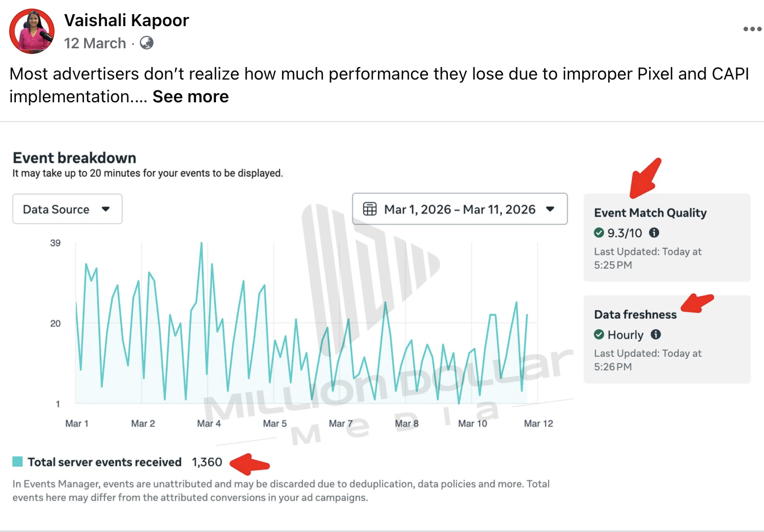Screen dimensions: 764x532
Task: Click the green checkmark beside 9.3/10
Action: click(599, 232)
